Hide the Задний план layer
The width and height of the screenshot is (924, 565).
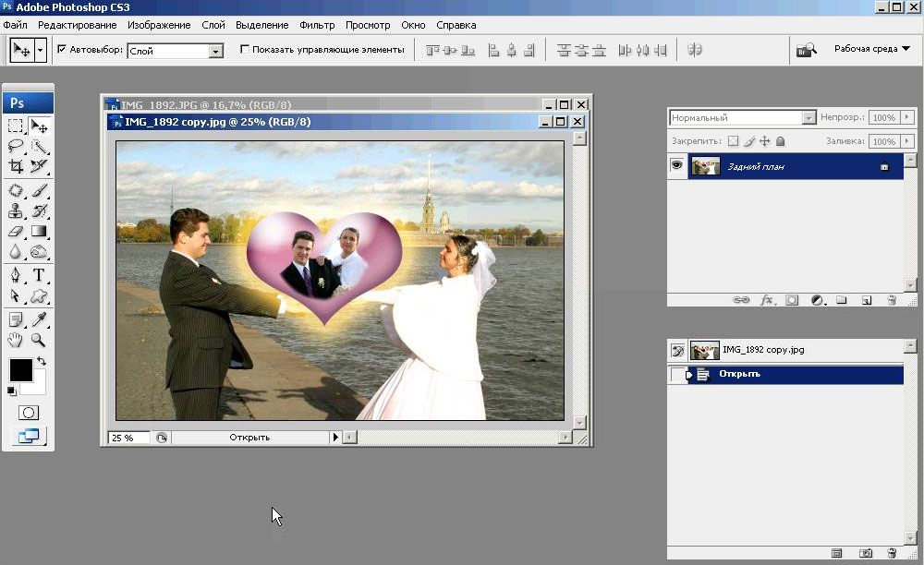click(x=677, y=166)
